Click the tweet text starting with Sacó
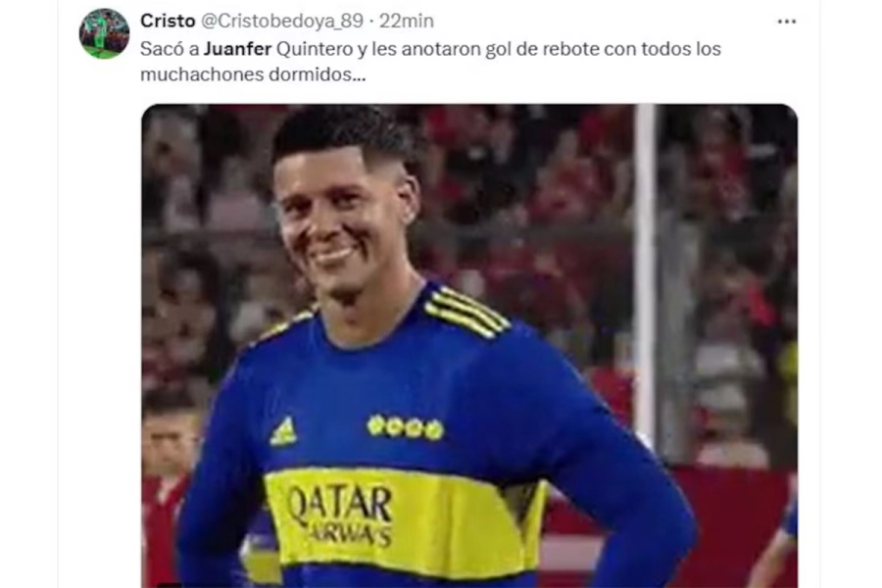Viewport: 882px width, 588px height. [430, 62]
